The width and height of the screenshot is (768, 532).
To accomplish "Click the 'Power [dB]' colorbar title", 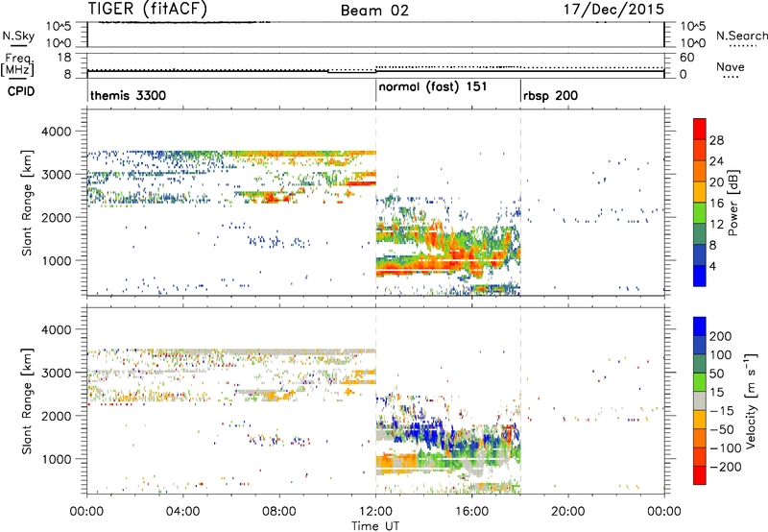I will coord(733,203).
